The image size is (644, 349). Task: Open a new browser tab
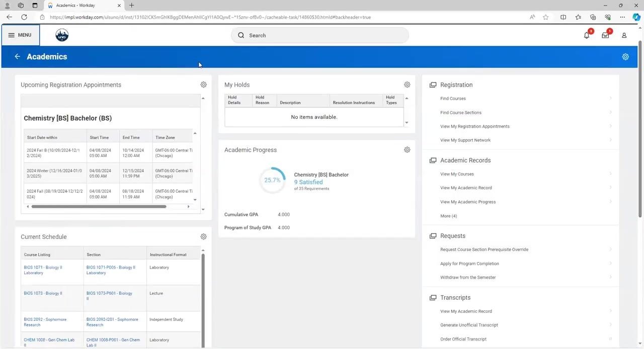[x=131, y=6]
